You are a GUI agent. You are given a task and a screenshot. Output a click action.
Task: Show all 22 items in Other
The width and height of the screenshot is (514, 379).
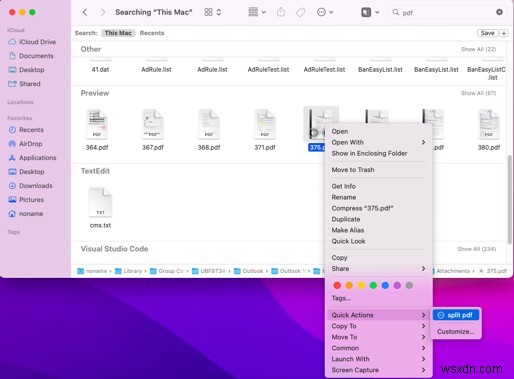tap(478, 49)
